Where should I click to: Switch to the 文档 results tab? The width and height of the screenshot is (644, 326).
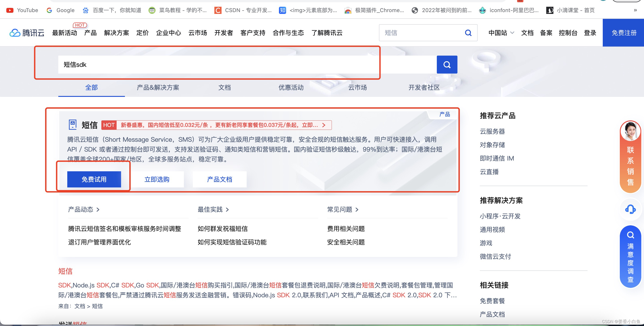point(224,87)
